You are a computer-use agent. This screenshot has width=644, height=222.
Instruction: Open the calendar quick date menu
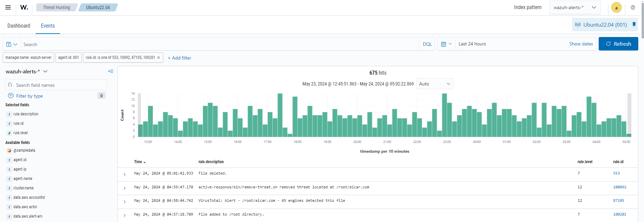pyautogui.click(x=446, y=44)
